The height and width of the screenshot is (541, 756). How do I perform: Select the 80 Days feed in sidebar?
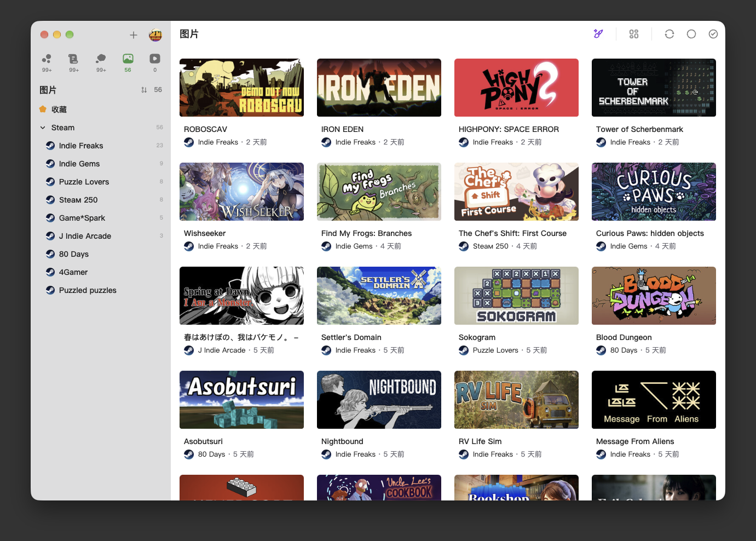pyautogui.click(x=101, y=254)
